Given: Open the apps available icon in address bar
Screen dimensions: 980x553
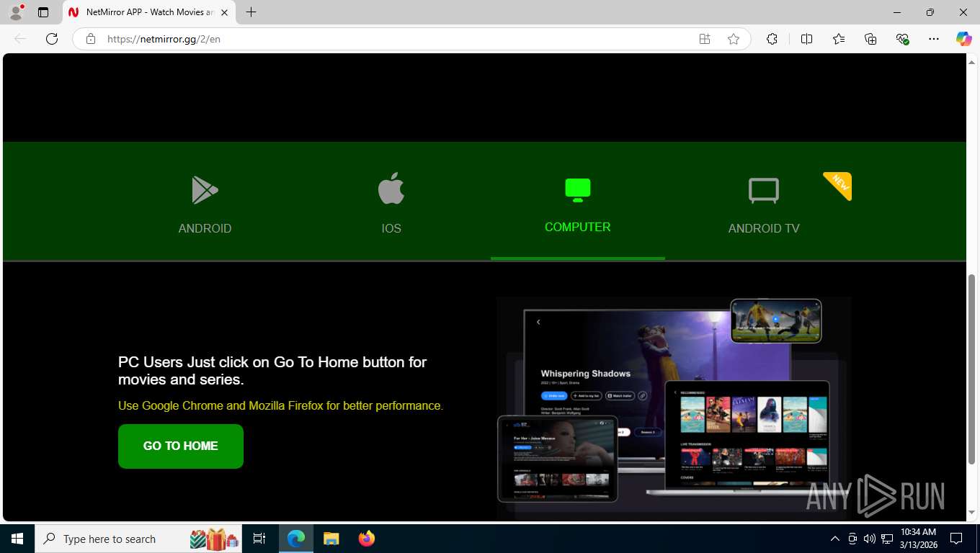Looking at the screenshot, I should (705, 39).
